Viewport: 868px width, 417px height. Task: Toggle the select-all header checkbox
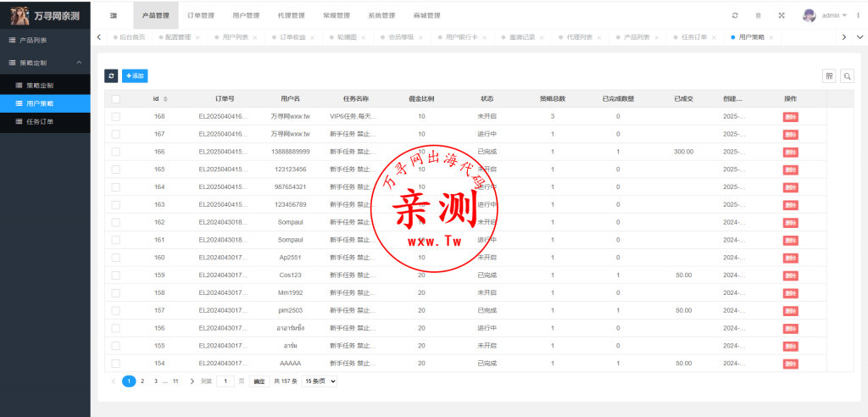coord(115,99)
